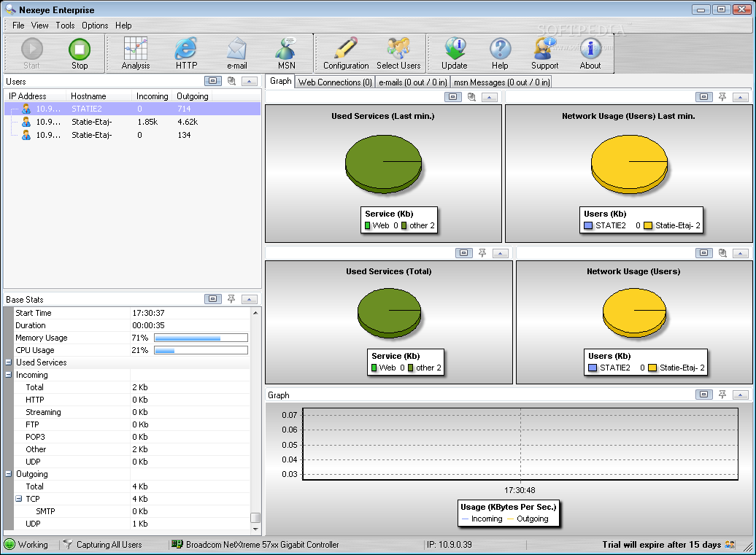Image resolution: width=756 pixels, height=555 pixels.
Task: Click the Capturing All Users filter icon
Action: (68, 544)
